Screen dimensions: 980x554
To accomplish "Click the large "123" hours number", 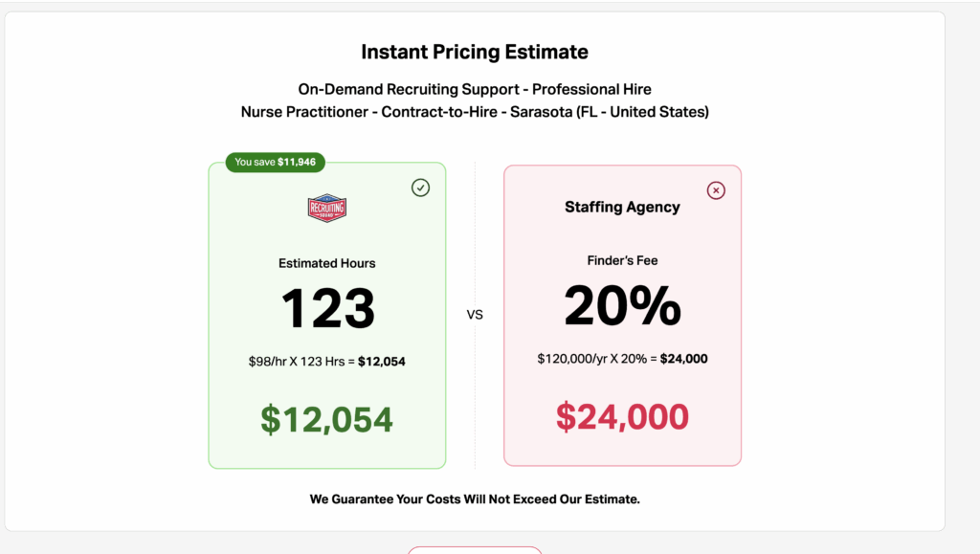I will pos(327,308).
